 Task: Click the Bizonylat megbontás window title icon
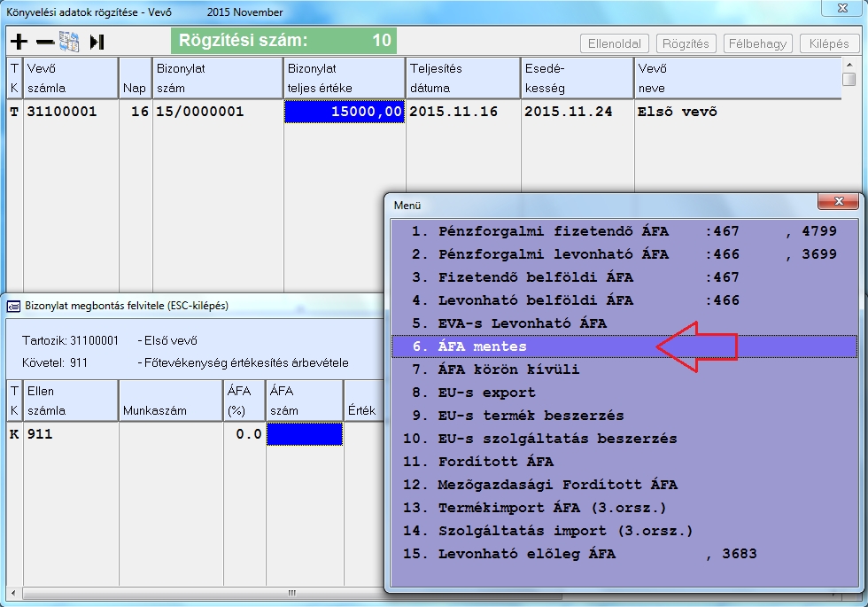[x=13, y=306]
